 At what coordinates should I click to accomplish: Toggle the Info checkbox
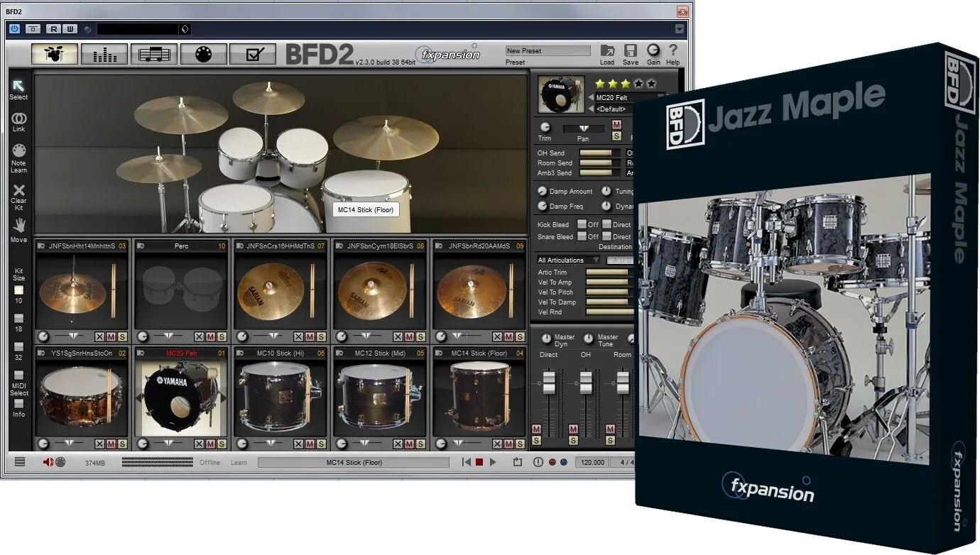tap(18, 403)
